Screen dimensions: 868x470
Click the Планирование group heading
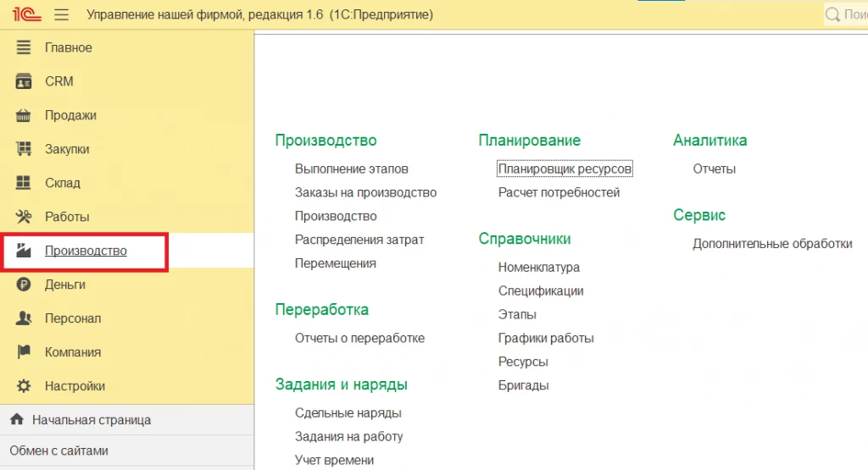pos(530,141)
